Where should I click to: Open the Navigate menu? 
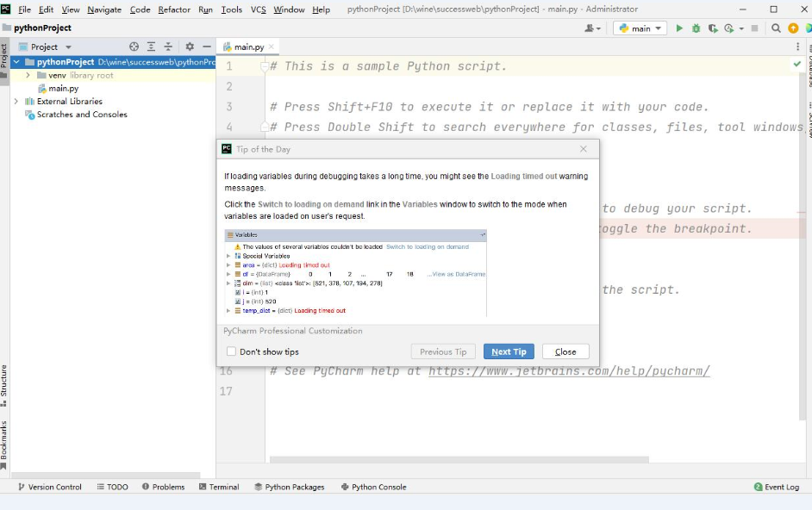pos(104,9)
